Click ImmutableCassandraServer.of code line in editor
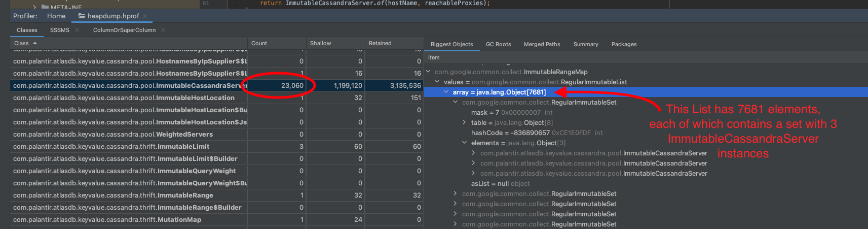868x229 pixels. pyautogui.click(x=375, y=3)
